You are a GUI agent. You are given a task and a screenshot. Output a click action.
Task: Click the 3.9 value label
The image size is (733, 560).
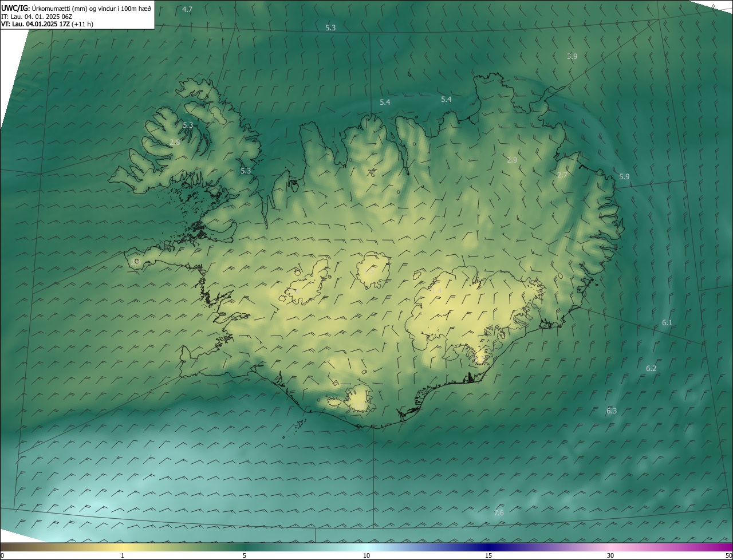(x=572, y=56)
